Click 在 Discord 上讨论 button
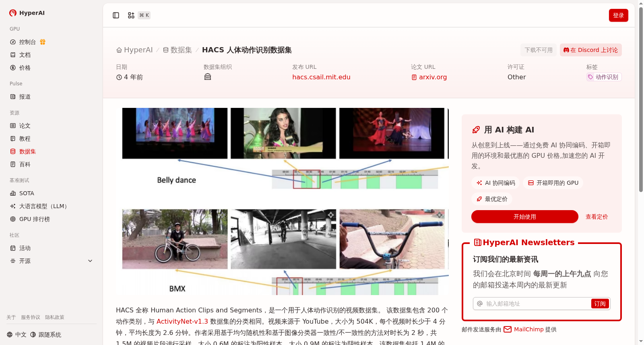Screen dimensions: 644x345 pyautogui.click(x=591, y=50)
